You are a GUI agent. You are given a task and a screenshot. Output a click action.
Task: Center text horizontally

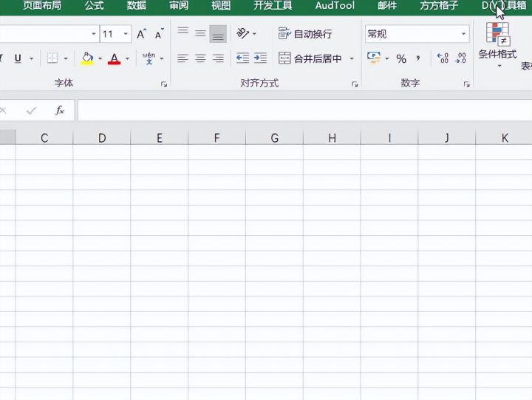[x=200, y=58]
